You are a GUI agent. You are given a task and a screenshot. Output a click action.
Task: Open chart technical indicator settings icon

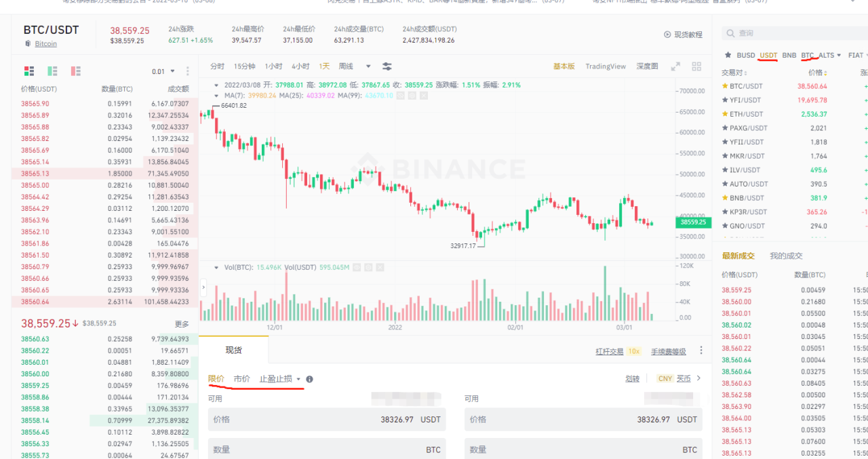(x=387, y=66)
